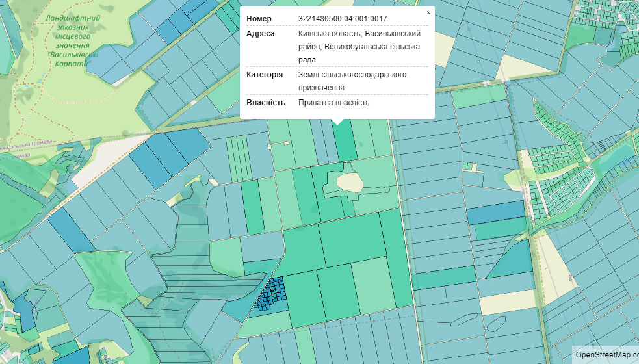The height and width of the screenshot is (364, 639).
Task: Click the Категорія value in the popup
Action: (x=352, y=81)
